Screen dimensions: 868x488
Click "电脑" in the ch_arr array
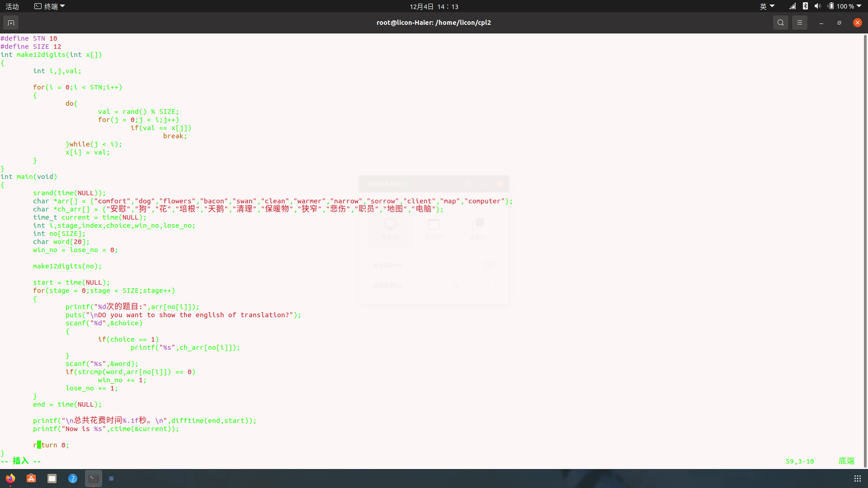point(424,209)
